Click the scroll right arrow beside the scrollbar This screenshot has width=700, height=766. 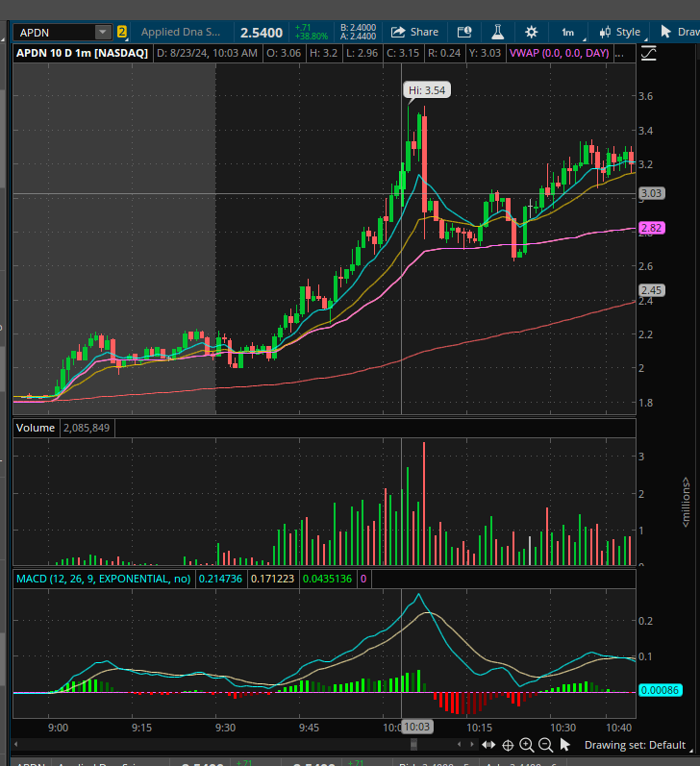pos(471,745)
